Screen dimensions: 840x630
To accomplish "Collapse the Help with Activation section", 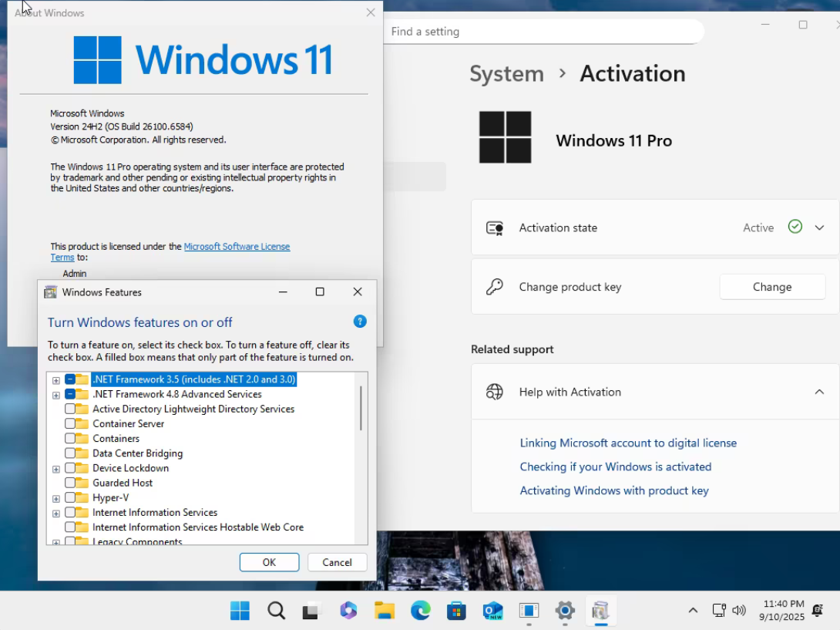I will click(819, 392).
